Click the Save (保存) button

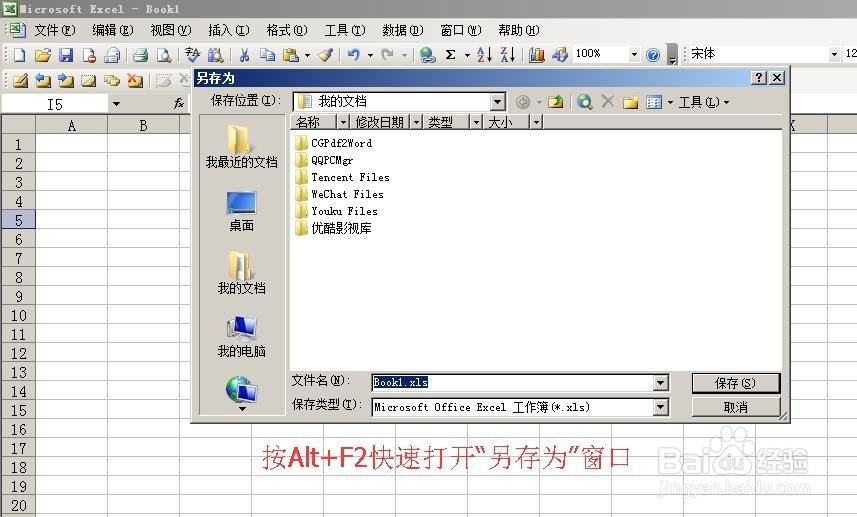(736, 383)
